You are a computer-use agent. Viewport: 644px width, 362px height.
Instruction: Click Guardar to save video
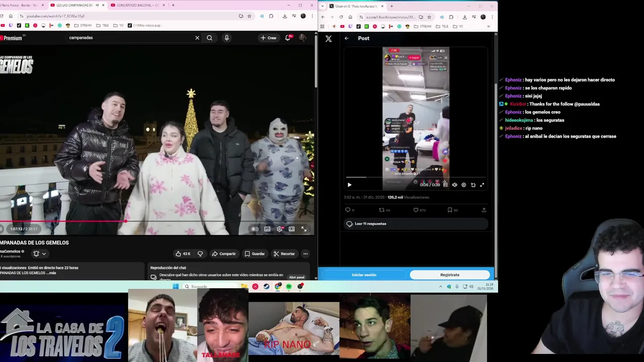coord(255,254)
